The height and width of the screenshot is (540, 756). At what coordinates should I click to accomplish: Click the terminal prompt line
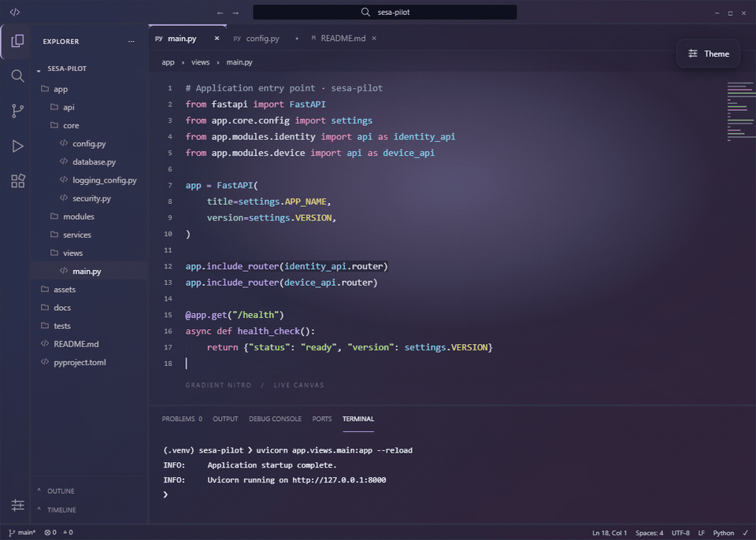click(x=166, y=494)
